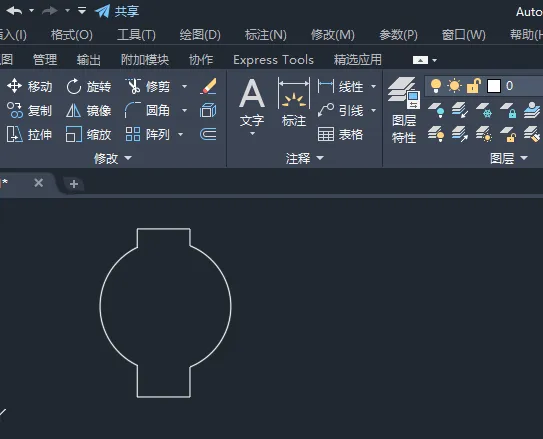Open the Dimension 标注(N) menu
Image resolution: width=543 pixels, height=439 pixels.
tap(266, 35)
